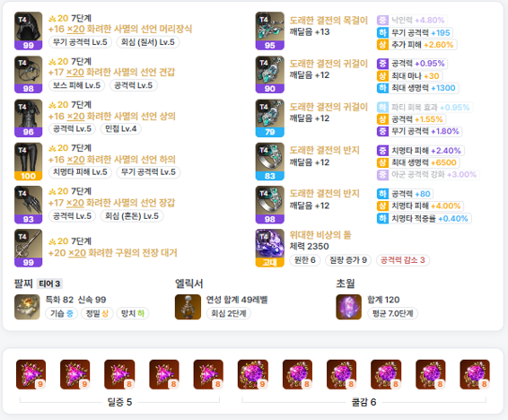Click the bracelet icon under 팔찌
Viewport: 508px width, 420px height.
(x=27, y=307)
